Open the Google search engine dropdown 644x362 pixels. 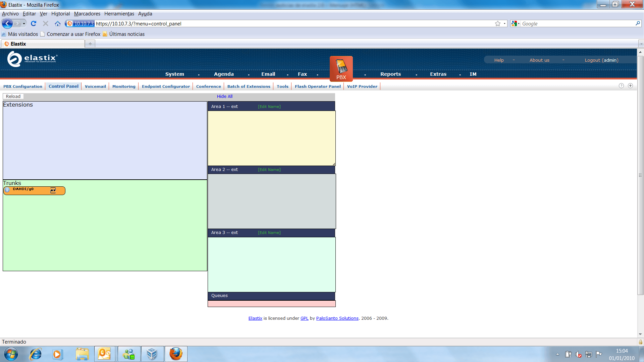pos(516,23)
